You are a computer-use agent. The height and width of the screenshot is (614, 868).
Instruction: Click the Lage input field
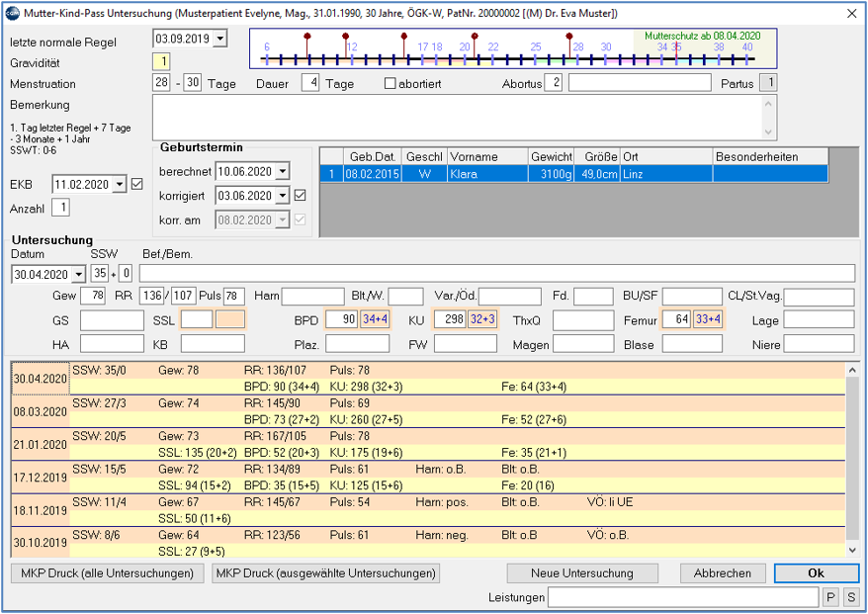pos(820,319)
